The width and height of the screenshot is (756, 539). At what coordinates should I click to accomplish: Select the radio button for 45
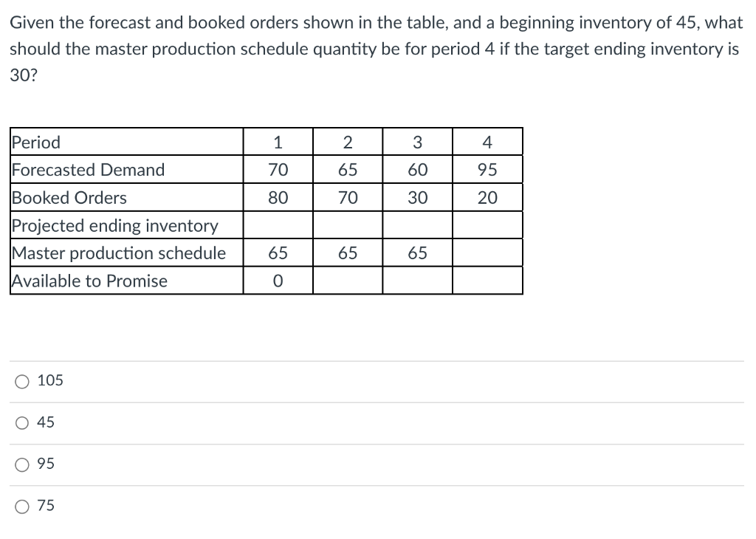21,422
